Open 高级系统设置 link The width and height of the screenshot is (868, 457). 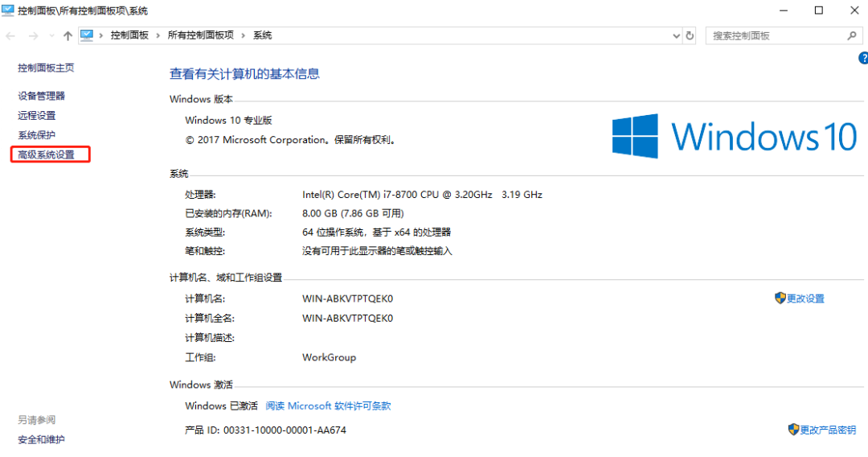46,154
